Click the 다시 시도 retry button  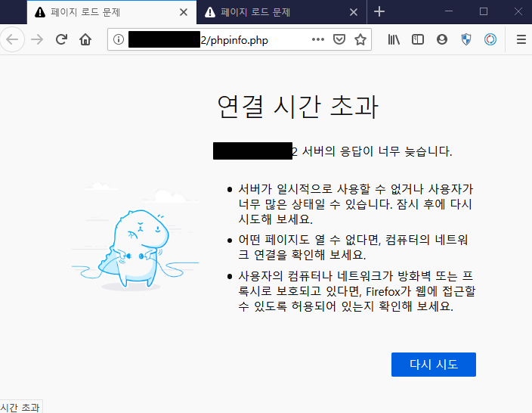[x=434, y=365]
